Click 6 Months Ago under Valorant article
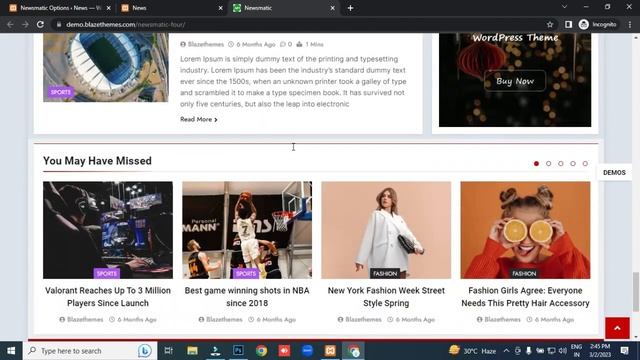The height and width of the screenshot is (360, 640). click(x=133, y=320)
